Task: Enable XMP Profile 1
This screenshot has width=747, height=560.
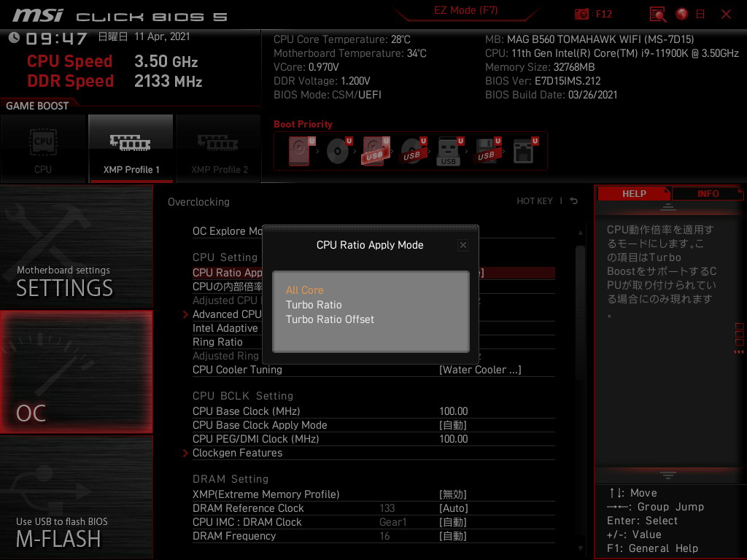Action: tap(131, 149)
